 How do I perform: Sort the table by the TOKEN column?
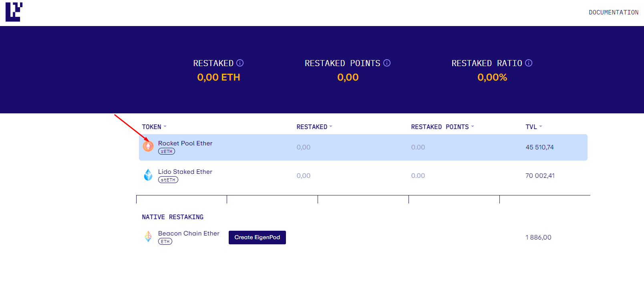click(154, 127)
